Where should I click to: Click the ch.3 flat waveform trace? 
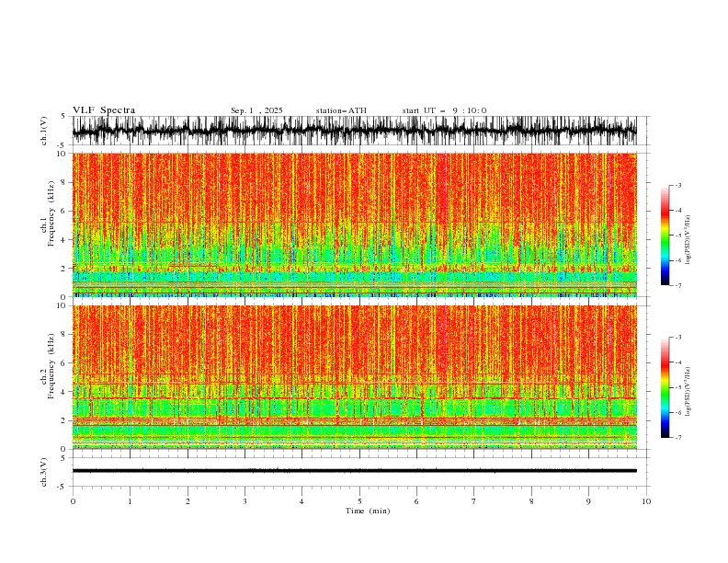[355, 471]
